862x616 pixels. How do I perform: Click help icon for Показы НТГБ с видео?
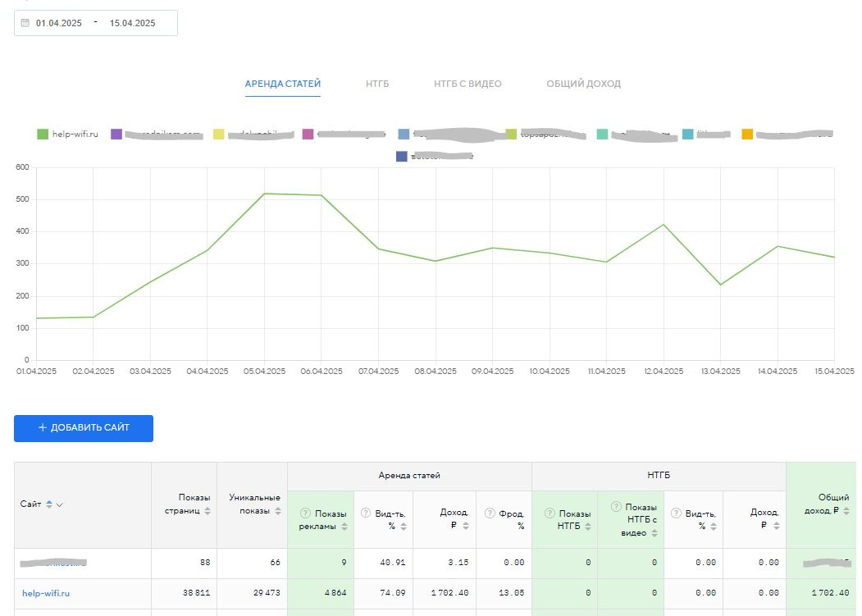615,507
